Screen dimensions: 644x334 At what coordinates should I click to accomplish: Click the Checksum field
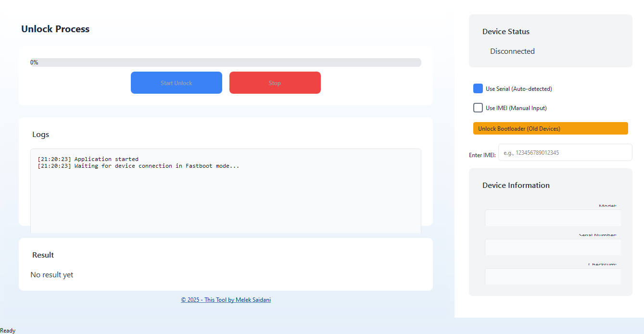coord(553,276)
